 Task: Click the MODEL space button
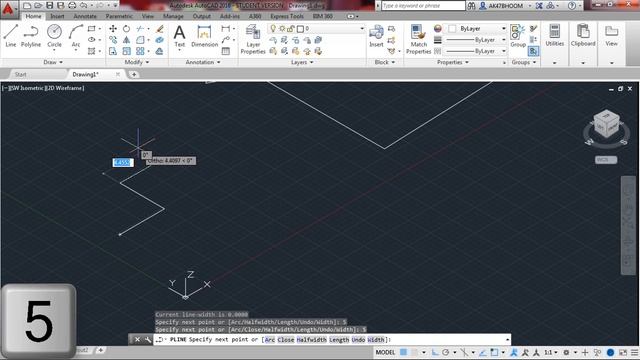[385, 352]
